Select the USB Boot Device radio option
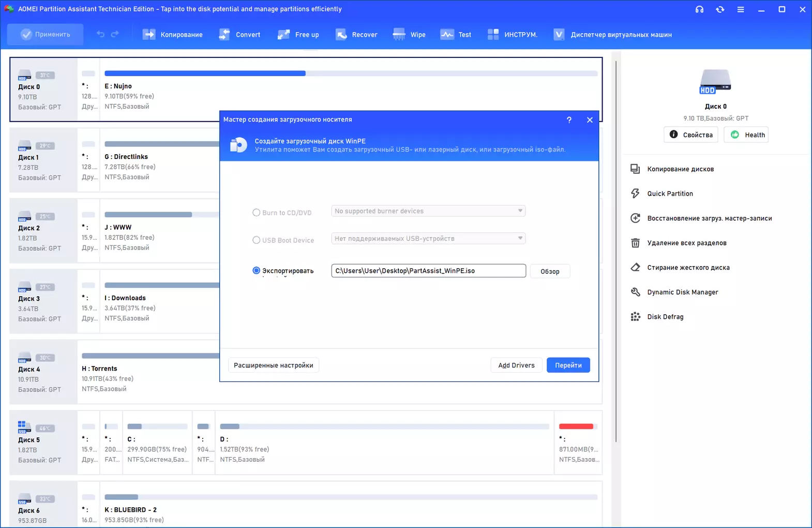 (256, 240)
